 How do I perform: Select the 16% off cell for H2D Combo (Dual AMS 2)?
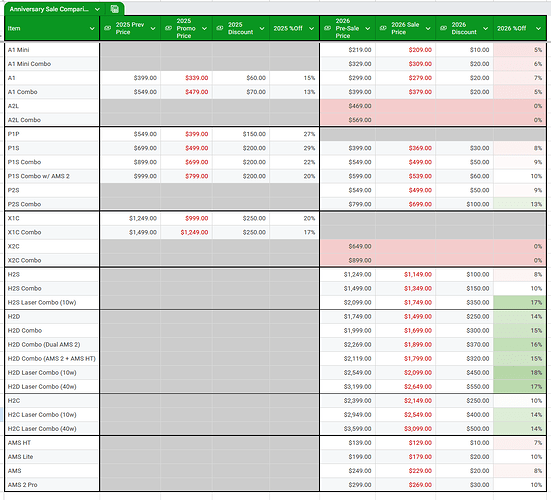click(x=519, y=345)
